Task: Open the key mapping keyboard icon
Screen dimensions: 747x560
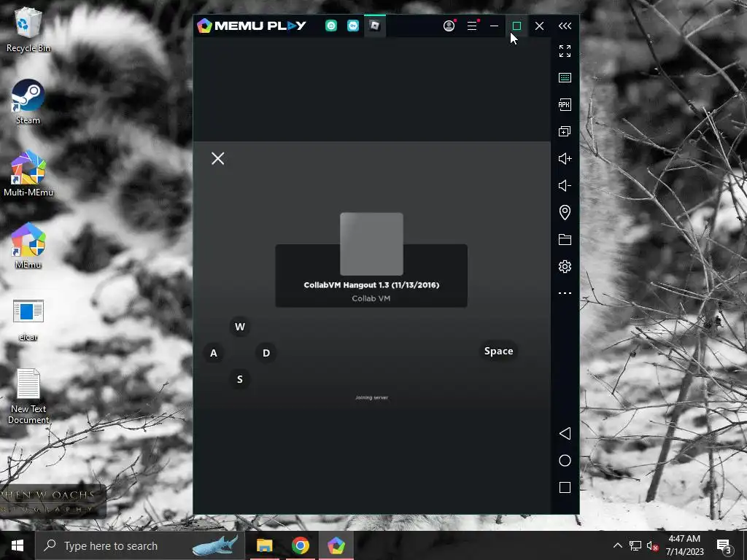Action: 565,77
